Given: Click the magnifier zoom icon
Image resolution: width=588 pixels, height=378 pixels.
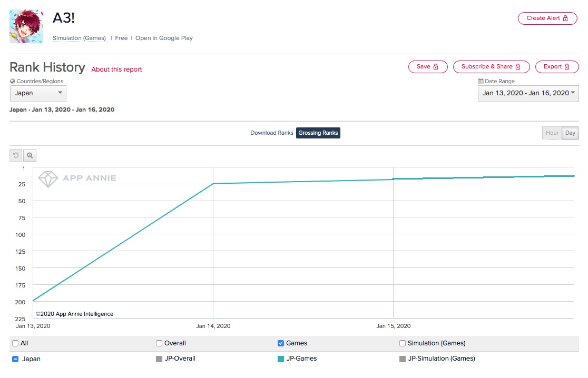Looking at the screenshot, I should (30, 155).
